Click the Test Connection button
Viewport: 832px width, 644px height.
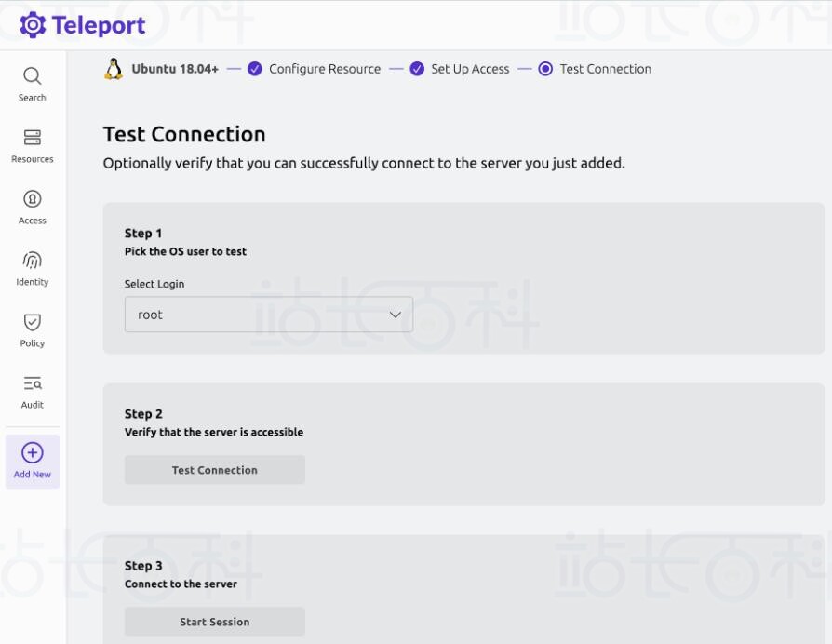click(x=215, y=469)
